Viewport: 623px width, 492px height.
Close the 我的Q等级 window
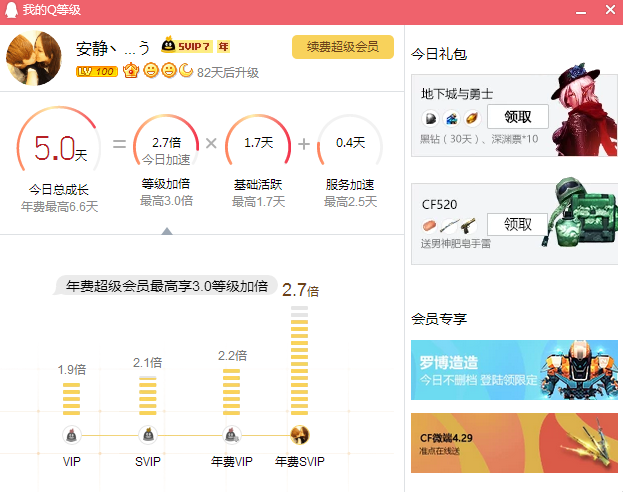click(610, 10)
